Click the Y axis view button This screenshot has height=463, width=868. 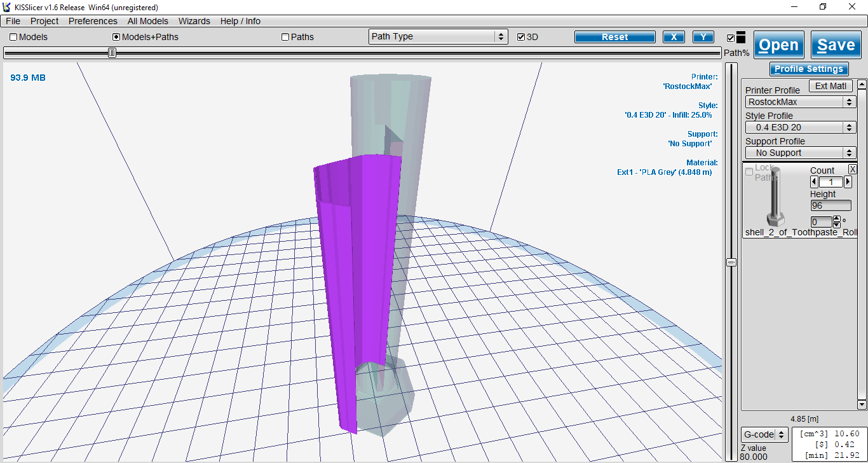click(x=703, y=37)
